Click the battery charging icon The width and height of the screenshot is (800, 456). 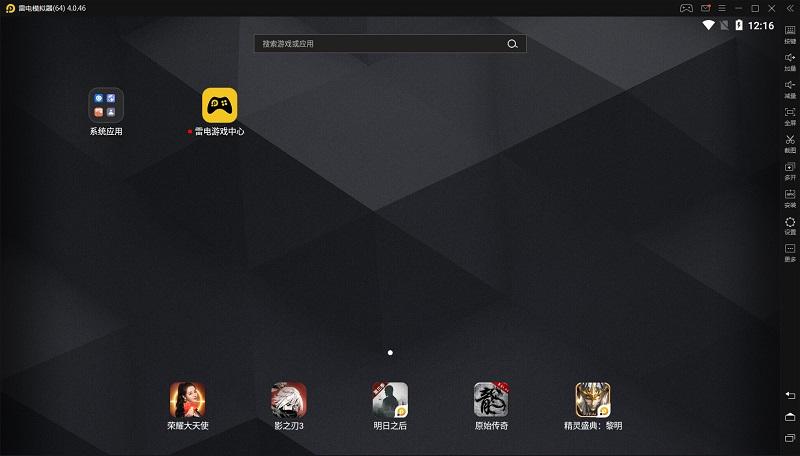coord(739,25)
